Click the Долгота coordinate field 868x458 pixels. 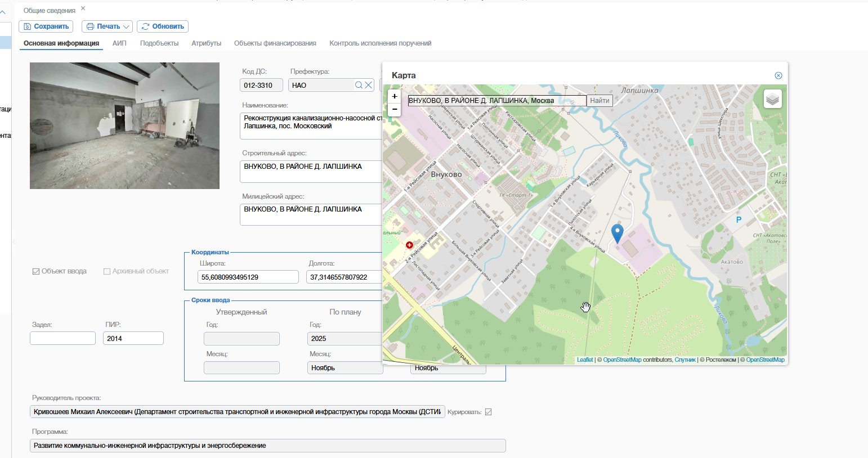[x=344, y=277]
